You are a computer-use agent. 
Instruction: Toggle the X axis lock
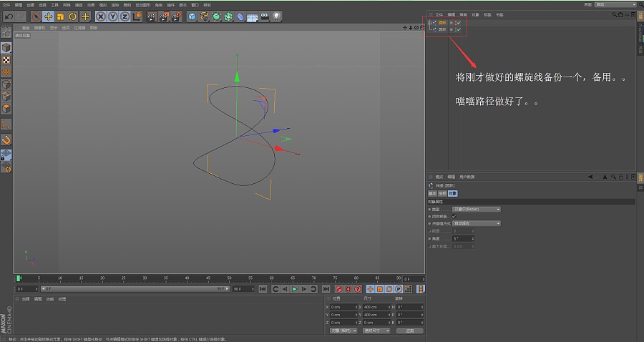[101, 16]
